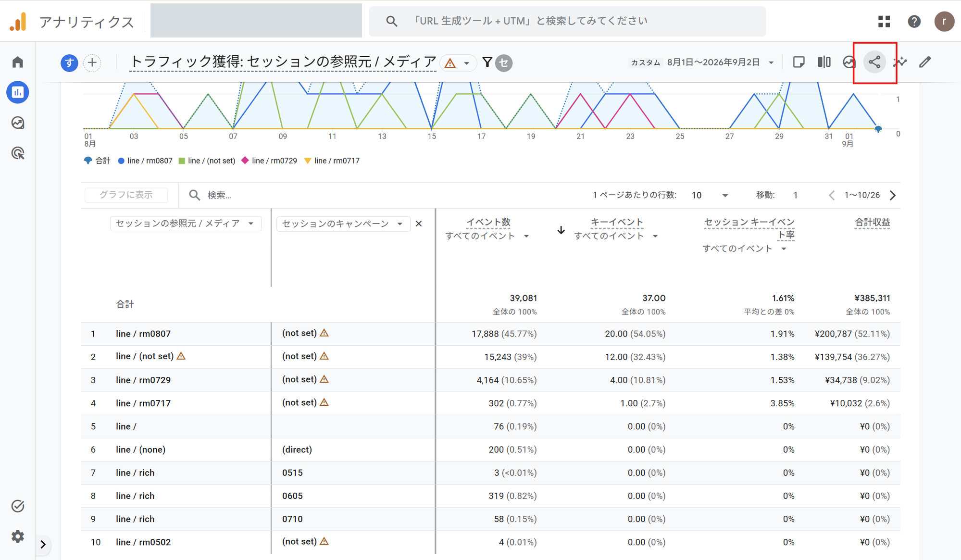961x560 pixels.
Task: Go to next table page
Action: pyautogui.click(x=893, y=195)
